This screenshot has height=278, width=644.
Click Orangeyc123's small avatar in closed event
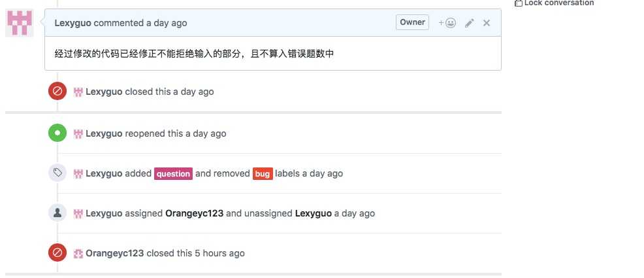tap(78, 253)
